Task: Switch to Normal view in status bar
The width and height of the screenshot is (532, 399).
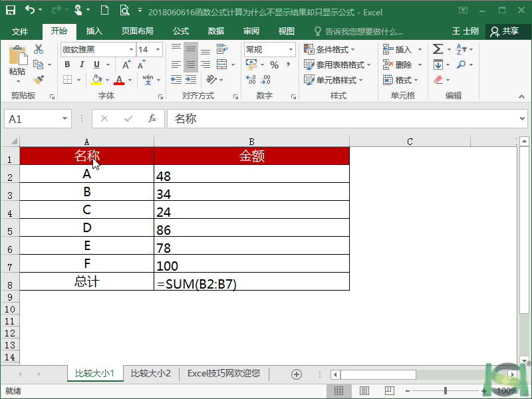Action: click(338, 391)
